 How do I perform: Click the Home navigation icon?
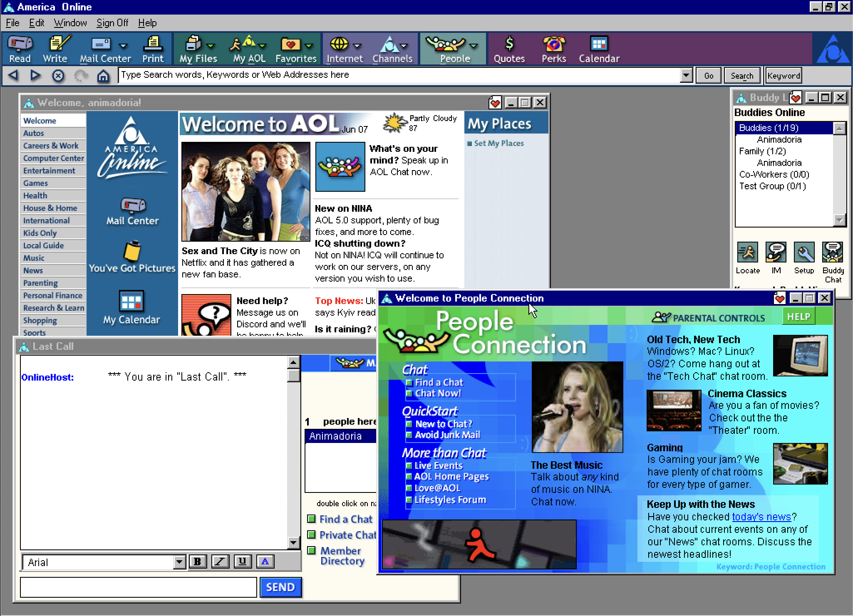tap(103, 76)
